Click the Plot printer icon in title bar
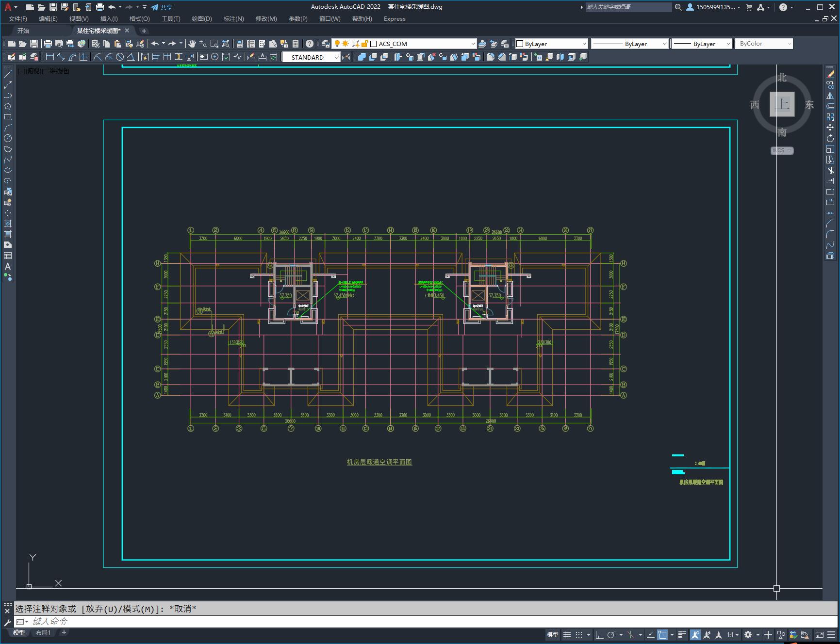This screenshot has width=840, height=644. pyautogui.click(x=100, y=7)
